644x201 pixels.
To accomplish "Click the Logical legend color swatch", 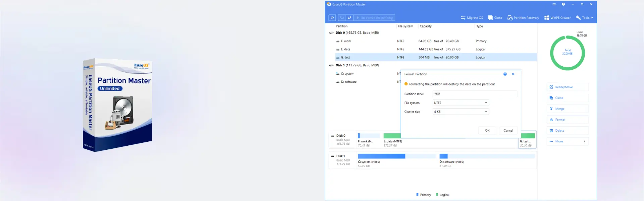I will (x=437, y=195).
